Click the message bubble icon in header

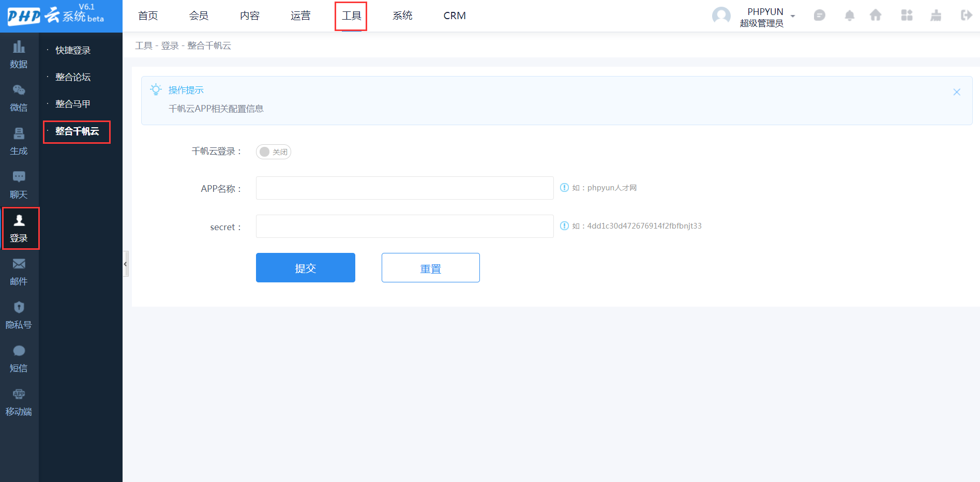[x=819, y=16]
